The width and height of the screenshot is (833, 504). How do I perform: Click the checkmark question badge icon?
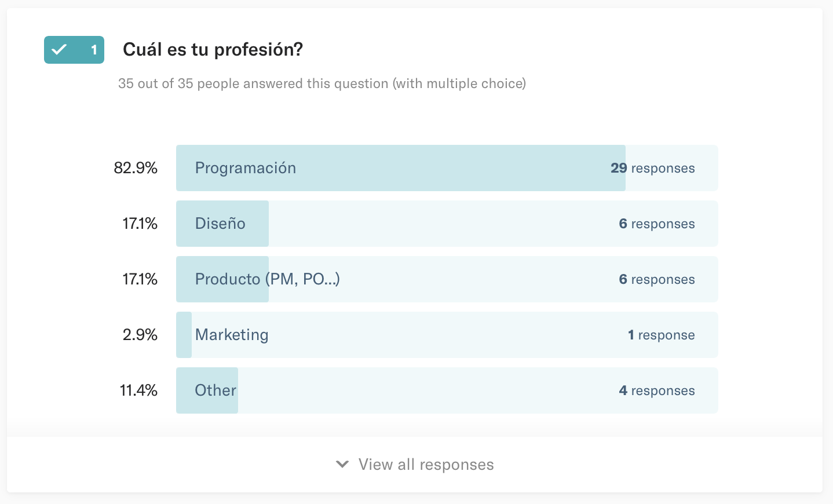(x=59, y=50)
